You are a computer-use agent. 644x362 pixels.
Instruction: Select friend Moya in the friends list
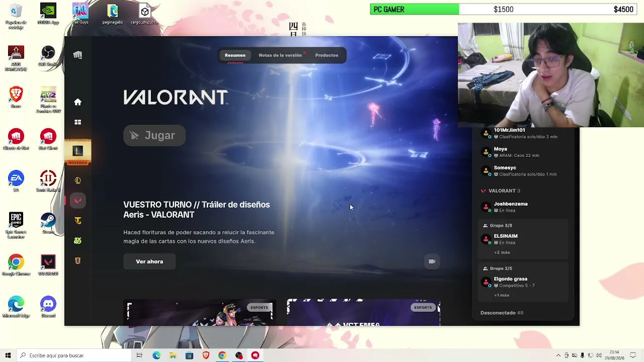(523, 152)
